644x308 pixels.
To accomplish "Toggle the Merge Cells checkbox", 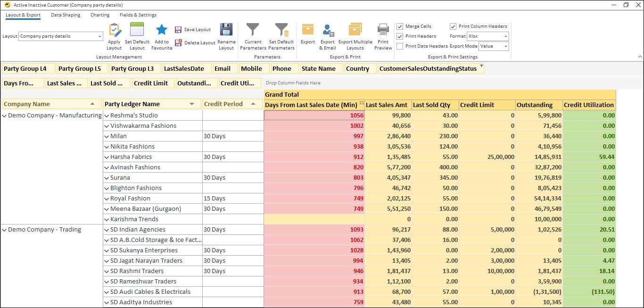I will coord(400,26).
